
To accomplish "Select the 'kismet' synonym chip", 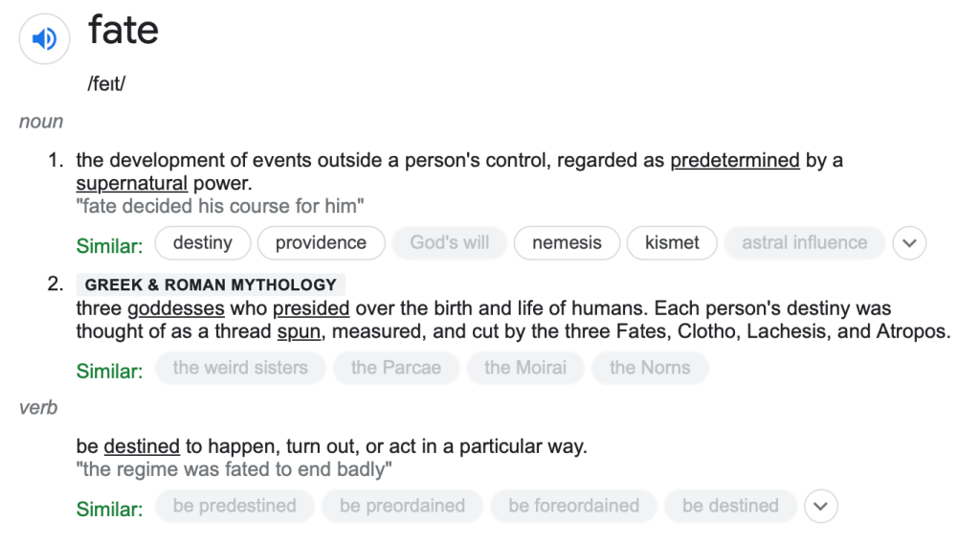I will 672,243.
